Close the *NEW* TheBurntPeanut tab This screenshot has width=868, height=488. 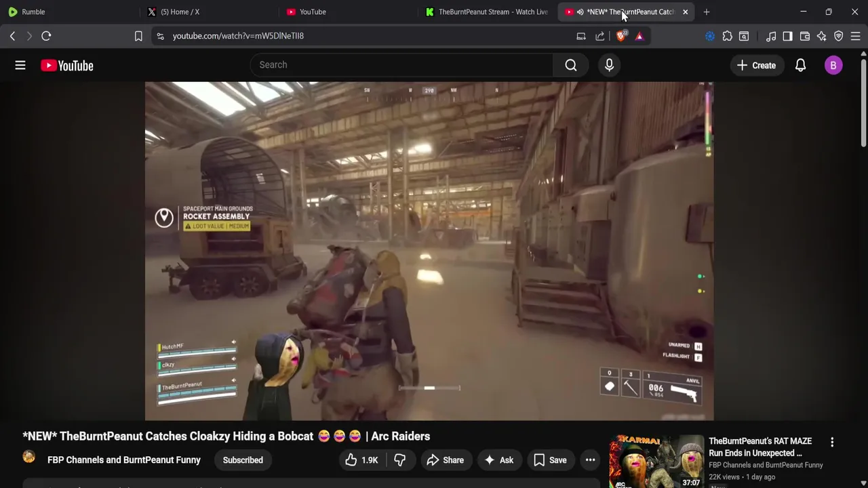tap(685, 12)
